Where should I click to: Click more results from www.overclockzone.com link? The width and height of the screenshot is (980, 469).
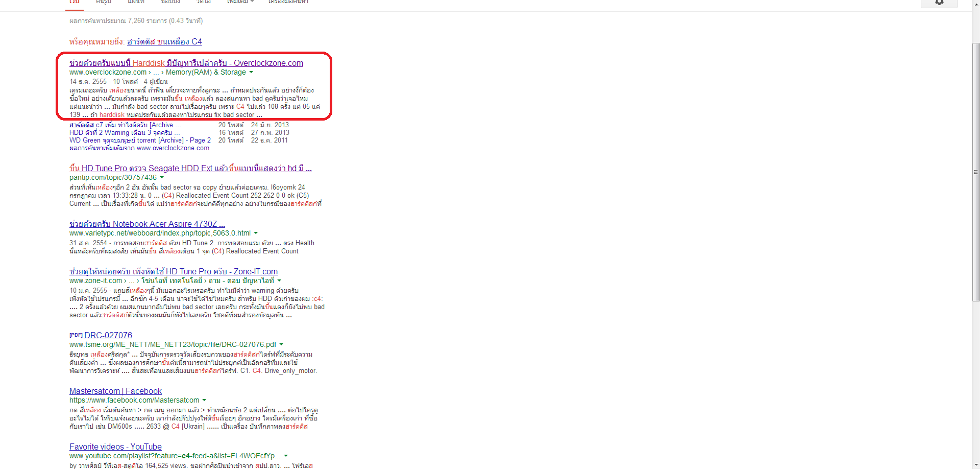(x=139, y=148)
